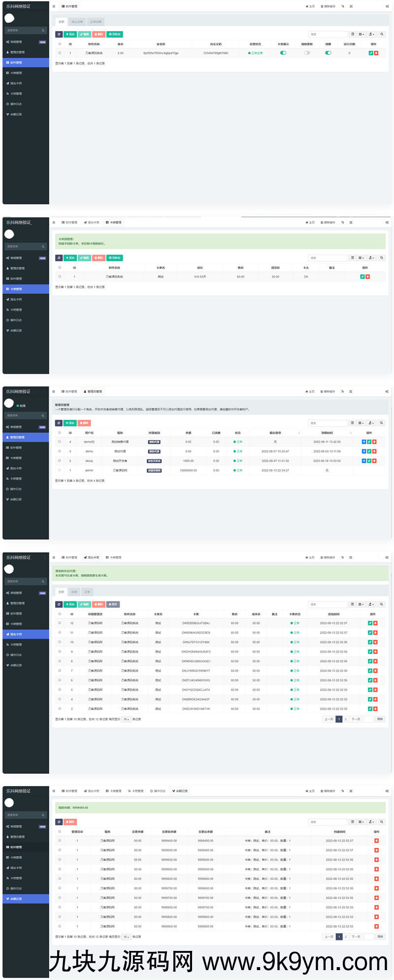Switch to the 封禁 tab in the card key list
Screen dimensions: 394x980
[74, 592]
